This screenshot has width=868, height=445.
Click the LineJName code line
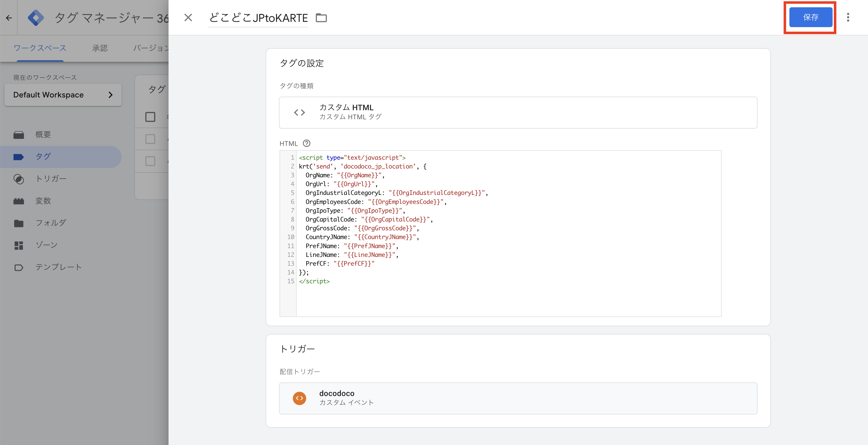(352, 255)
